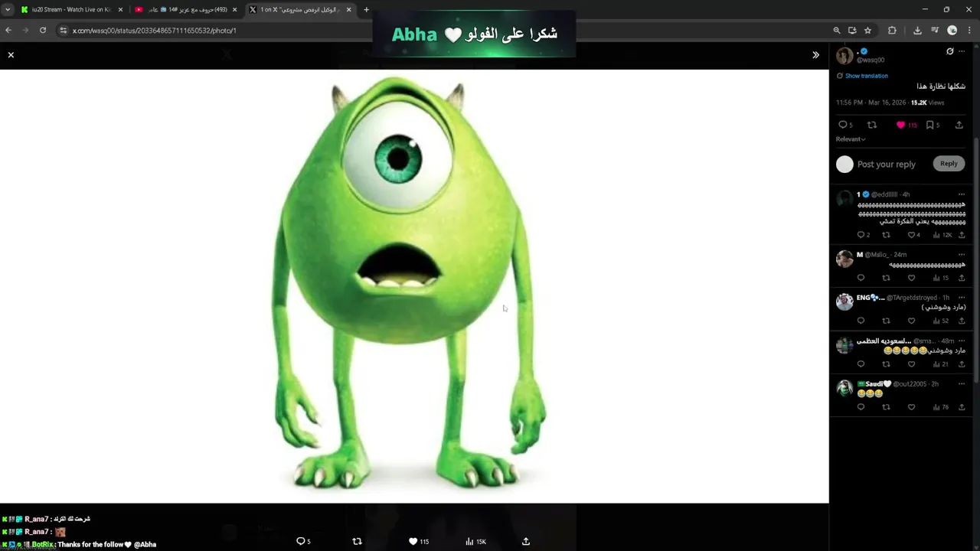Like the reply from 48m ago

[x=911, y=364]
